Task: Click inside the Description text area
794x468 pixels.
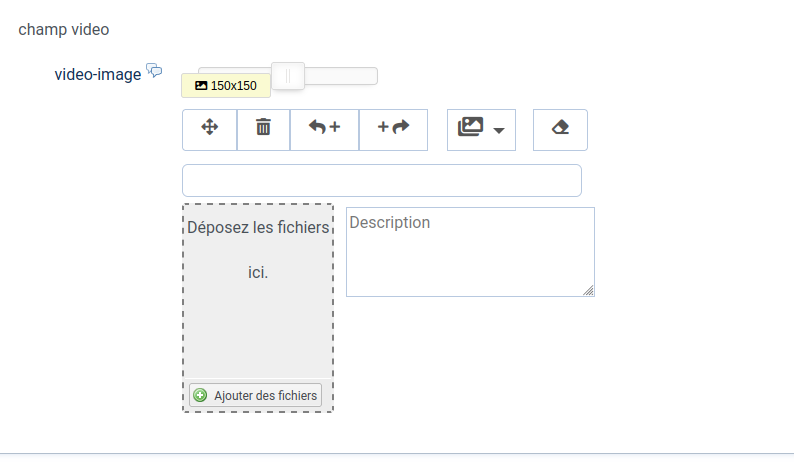Action: point(470,252)
